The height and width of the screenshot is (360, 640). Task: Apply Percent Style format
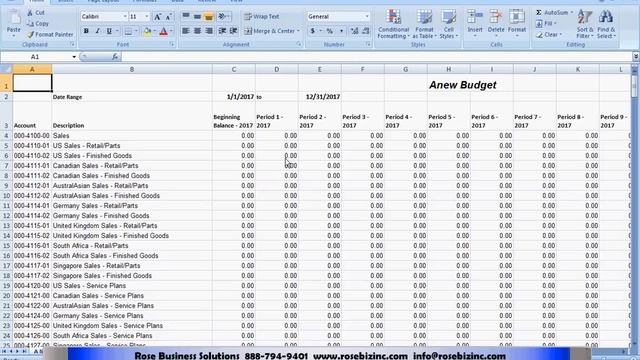pyautogui.click(x=329, y=31)
